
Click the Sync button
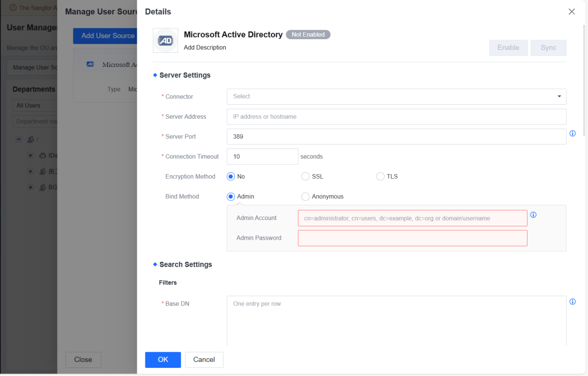(x=548, y=48)
